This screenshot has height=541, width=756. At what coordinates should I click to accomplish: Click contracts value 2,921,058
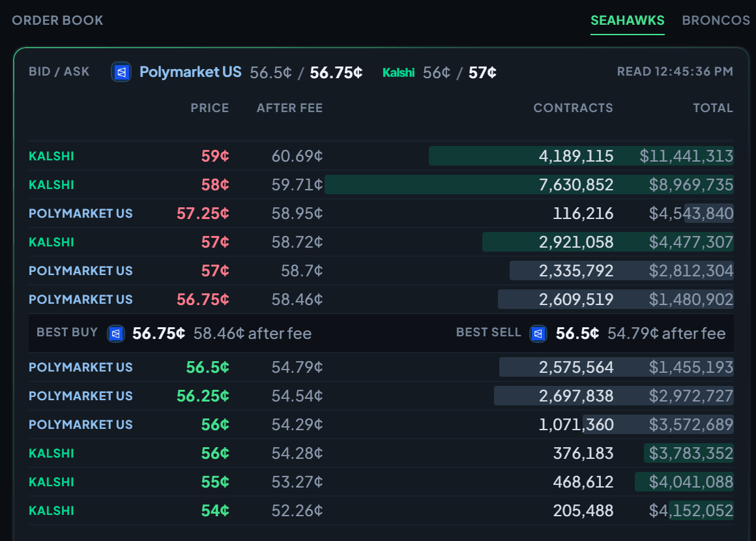575,242
